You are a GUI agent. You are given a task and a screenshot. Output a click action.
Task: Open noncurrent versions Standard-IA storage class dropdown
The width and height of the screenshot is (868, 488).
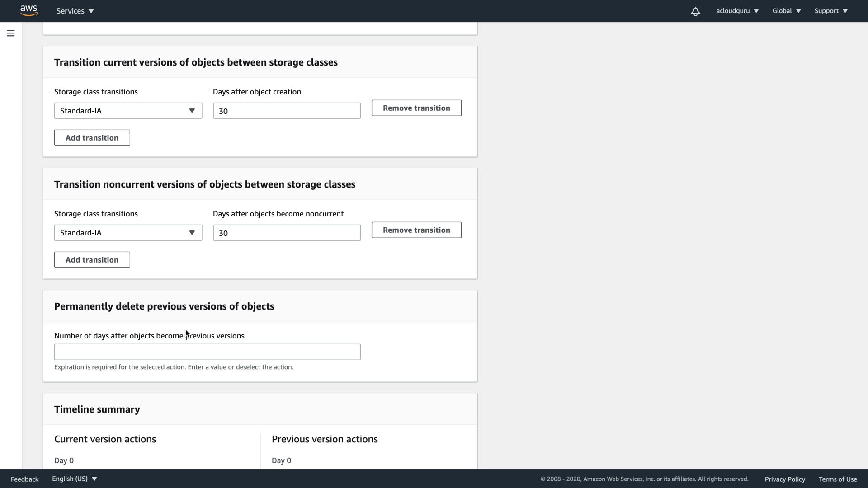(x=128, y=233)
